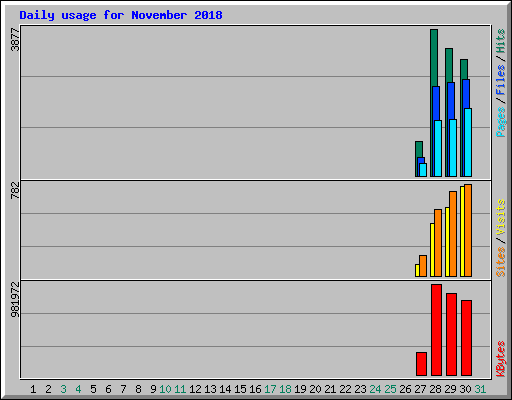Click the red KBytes bar for day 30
The width and height of the screenshot is (512, 400).
[466, 338]
